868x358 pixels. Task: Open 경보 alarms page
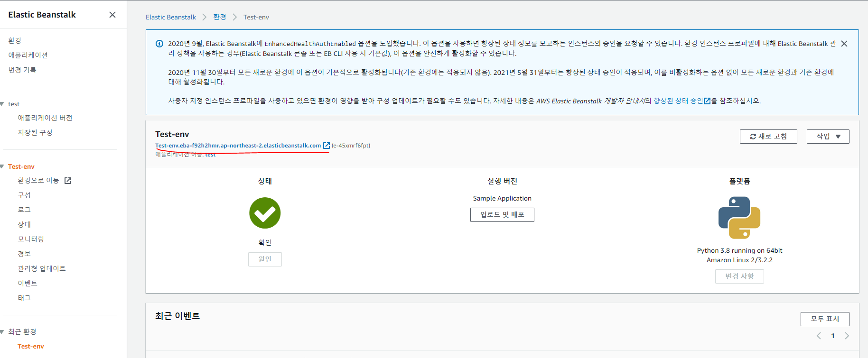click(x=24, y=254)
